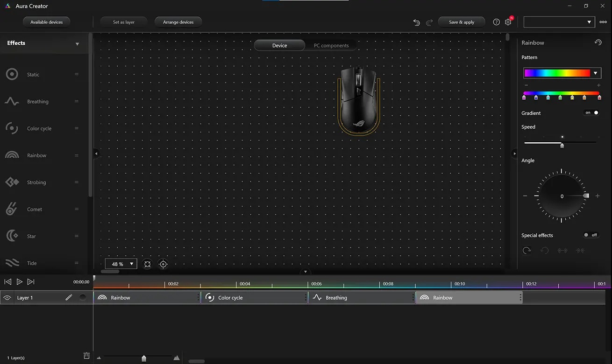
Task: Open settings gear with notification badge
Action: point(508,21)
